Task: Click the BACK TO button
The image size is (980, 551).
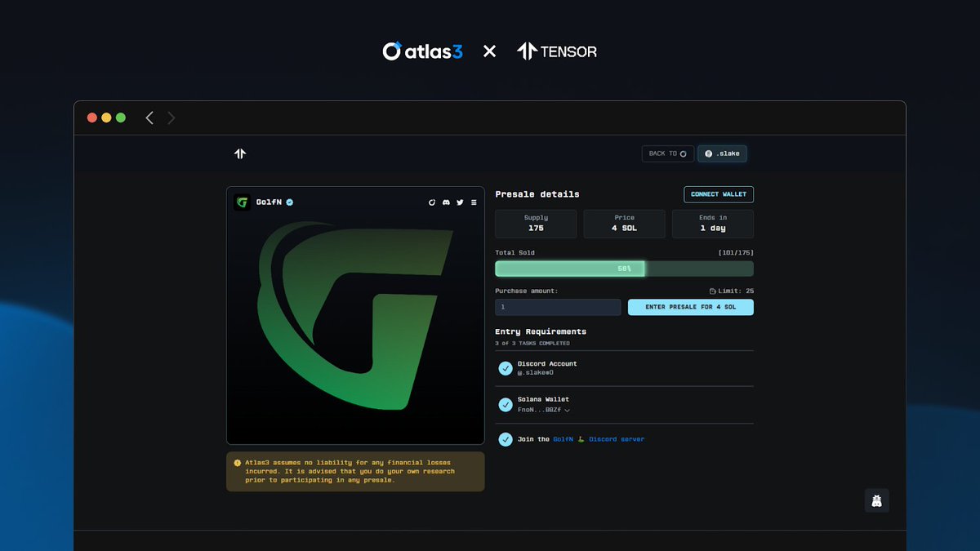Action: click(x=668, y=153)
